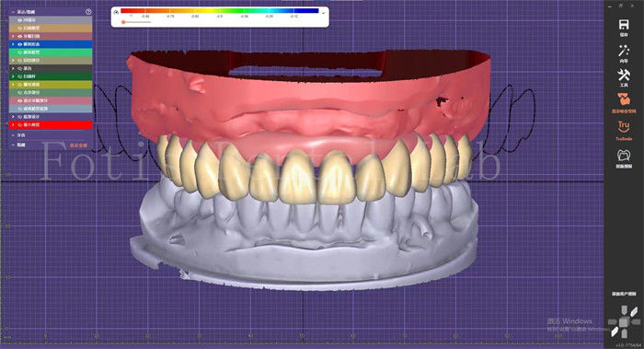
Task: Click the upper central incisor tooth model
Action: click(296, 176)
